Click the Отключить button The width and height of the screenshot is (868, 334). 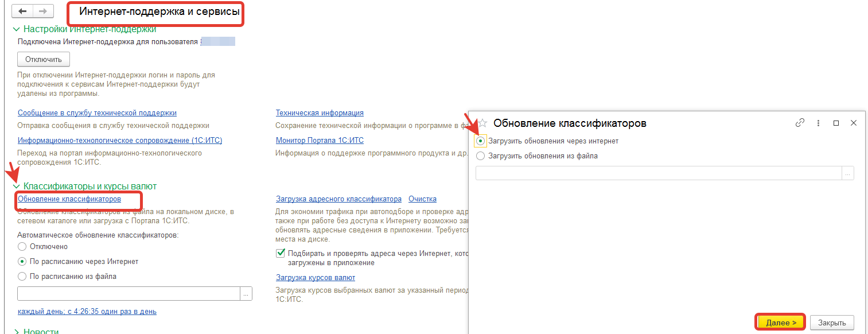coord(44,59)
